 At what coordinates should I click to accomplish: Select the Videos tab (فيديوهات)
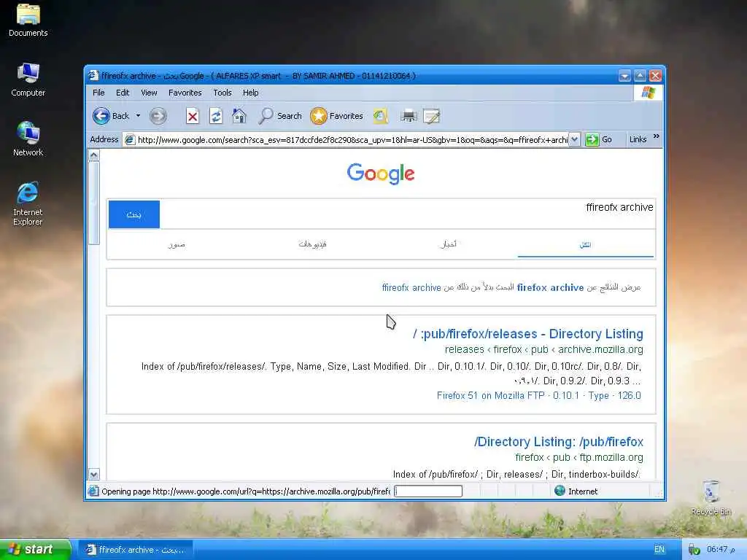tap(312, 244)
